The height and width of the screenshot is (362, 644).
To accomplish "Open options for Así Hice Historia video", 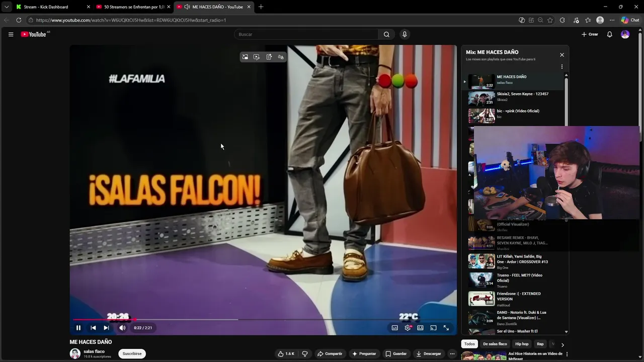I will (567, 354).
